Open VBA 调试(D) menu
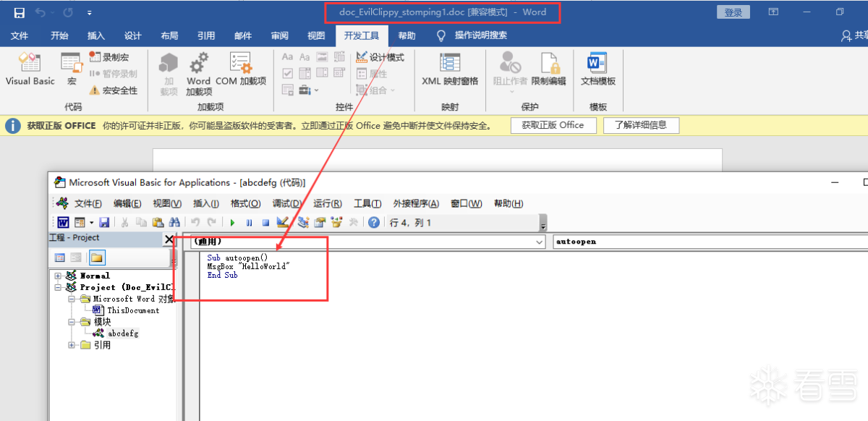868x421 pixels. 287,203
